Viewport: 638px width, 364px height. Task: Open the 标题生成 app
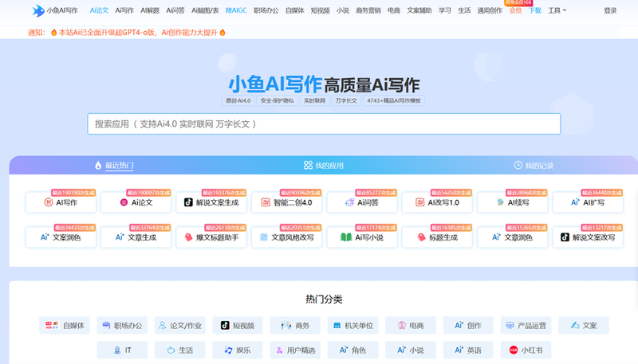pyautogui.click(x=437, y=237)
